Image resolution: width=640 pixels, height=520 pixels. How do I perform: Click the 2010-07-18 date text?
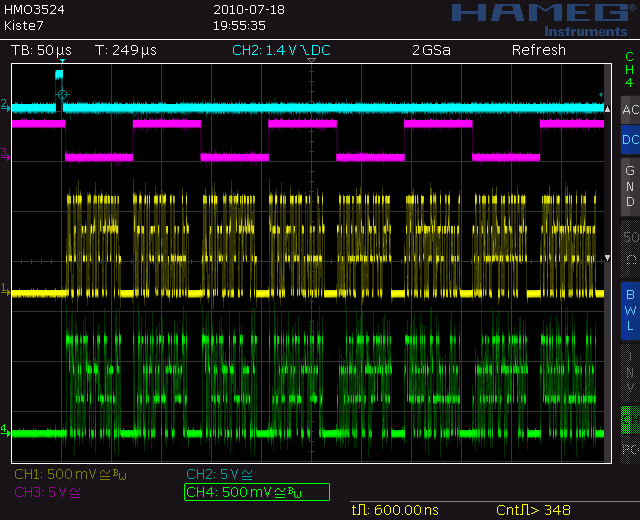(249, 10)
